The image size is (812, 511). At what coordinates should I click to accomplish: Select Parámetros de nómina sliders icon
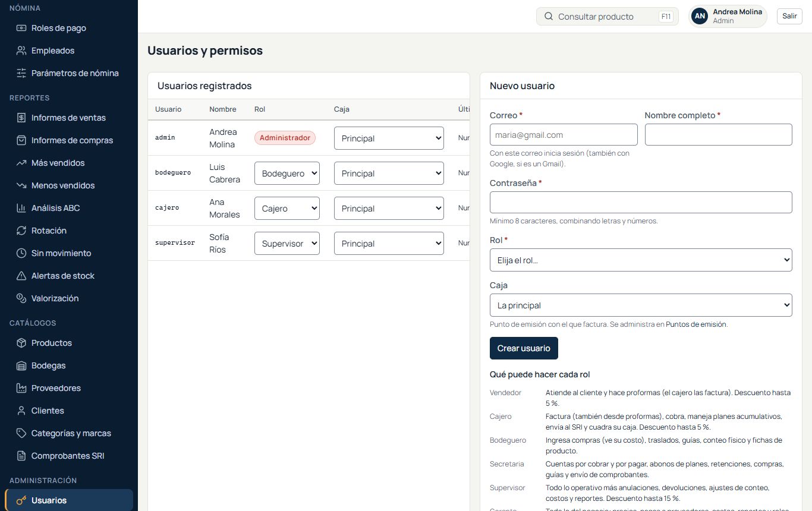(21, 73)
